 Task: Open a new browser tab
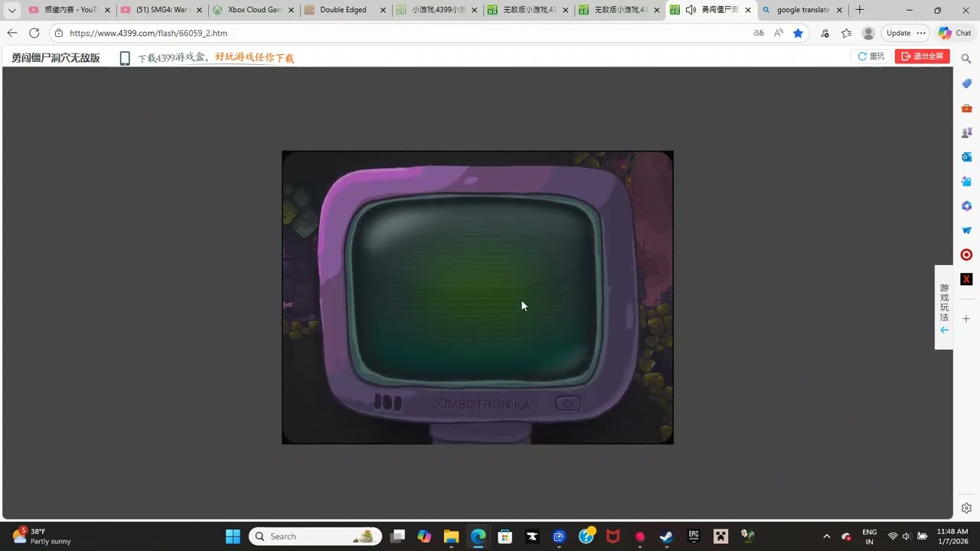(859, 10)
